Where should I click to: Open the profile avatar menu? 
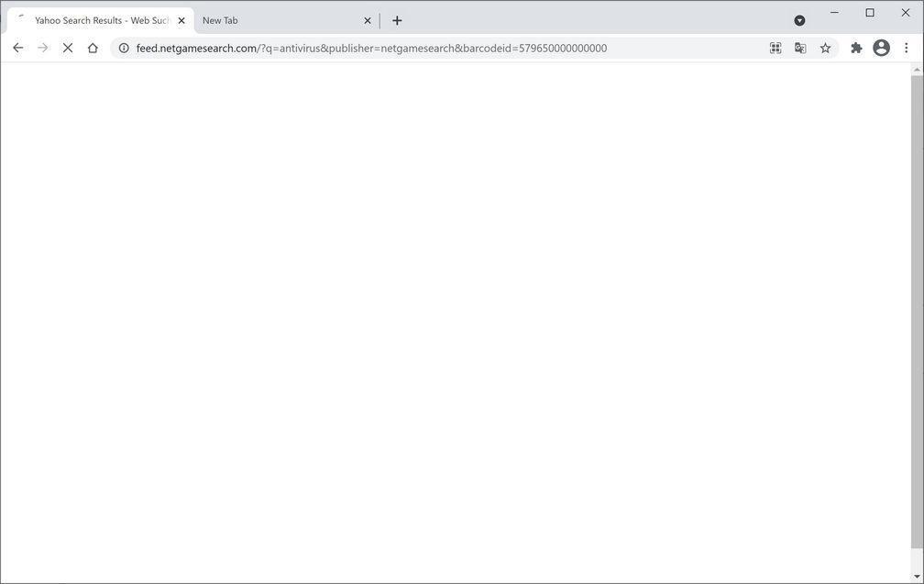pos(882,48)
